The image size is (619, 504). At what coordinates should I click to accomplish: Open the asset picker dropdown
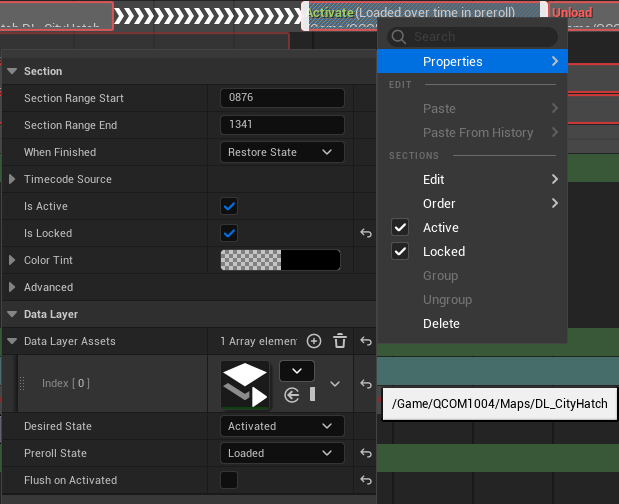pyautogui.click(x=297, y=371)
